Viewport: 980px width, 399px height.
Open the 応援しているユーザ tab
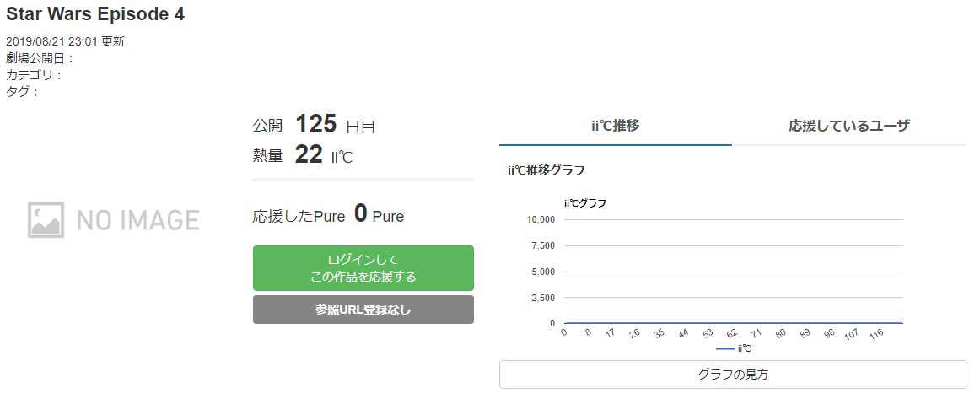tap(848, 126)
